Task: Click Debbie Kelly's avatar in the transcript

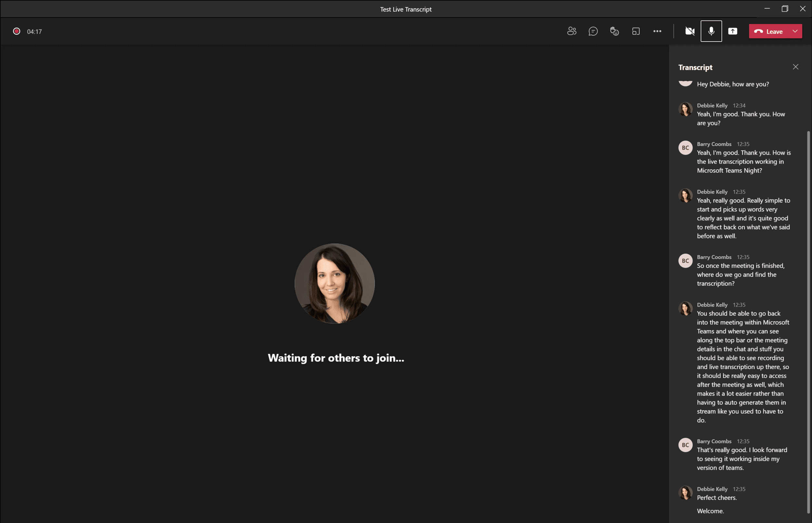Action: point(686,109)
